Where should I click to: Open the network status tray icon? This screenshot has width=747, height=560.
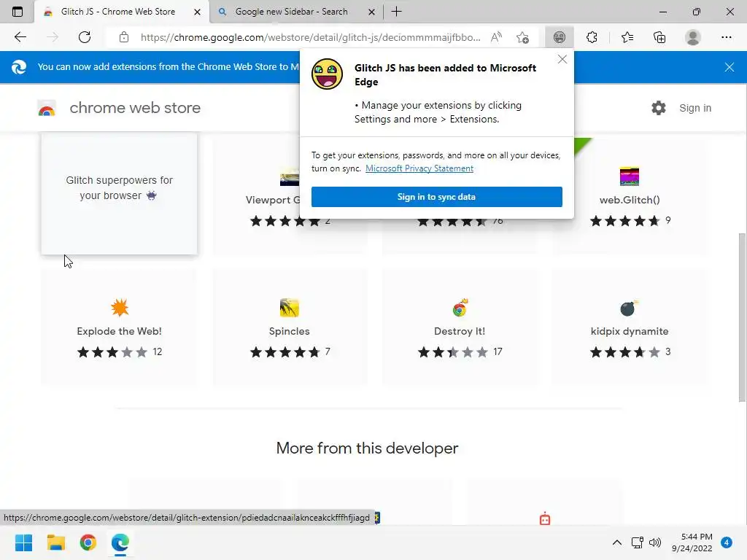[637, 542]
